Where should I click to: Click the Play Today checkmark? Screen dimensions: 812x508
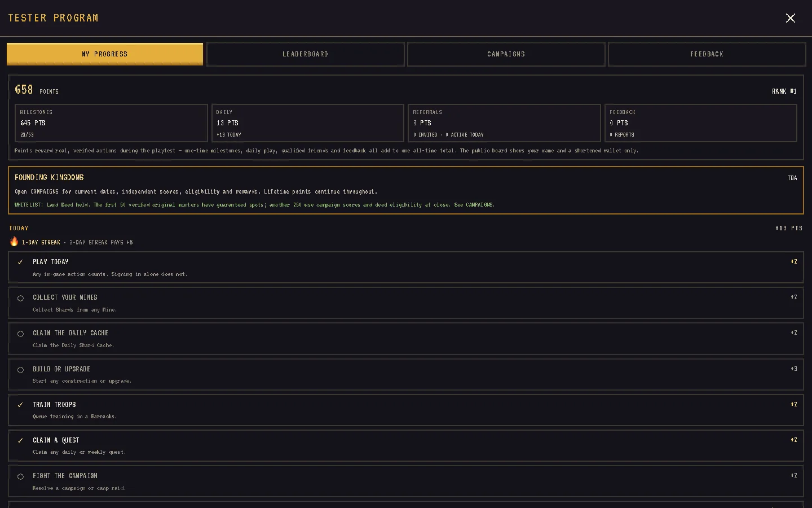[x=20, y=262]
